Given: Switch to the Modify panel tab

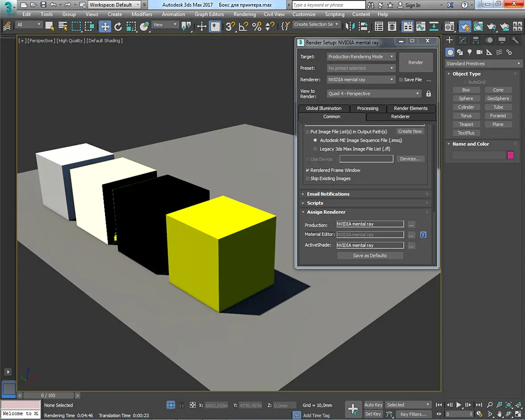Looking at the screenshot, I should coord(462,40).
